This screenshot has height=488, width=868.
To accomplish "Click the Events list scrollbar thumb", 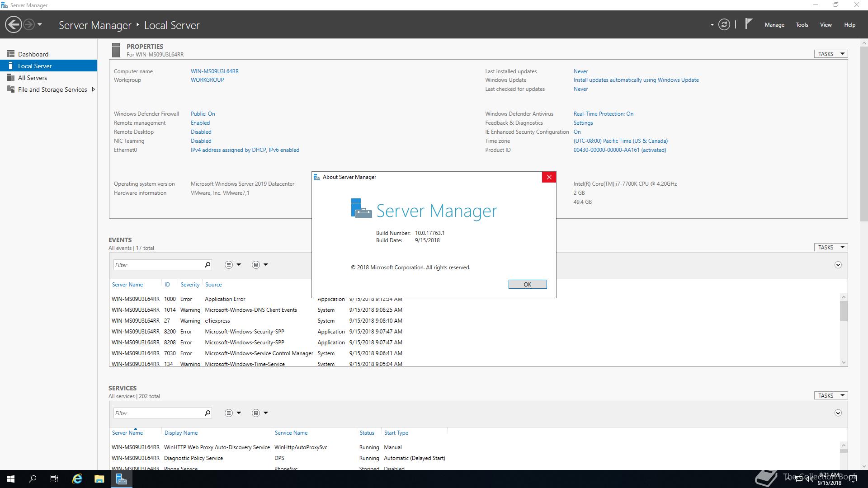I will (x=844, y=311).
